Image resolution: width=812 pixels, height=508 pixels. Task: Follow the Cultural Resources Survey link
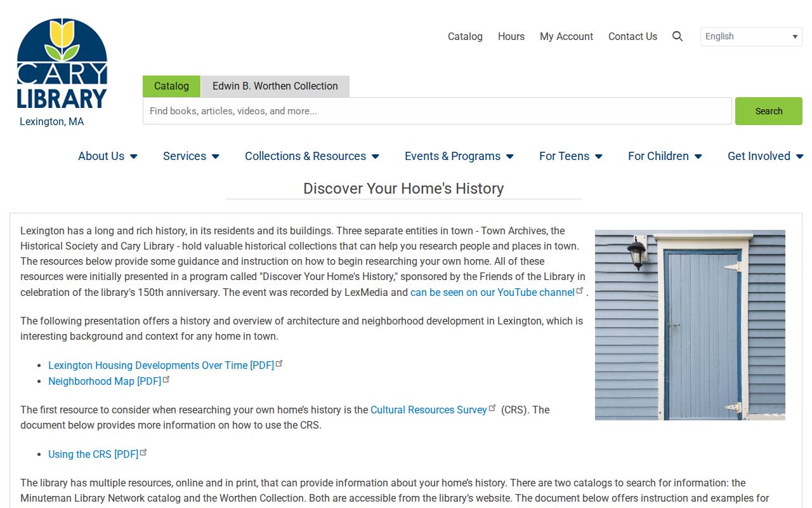click(433, 410)
